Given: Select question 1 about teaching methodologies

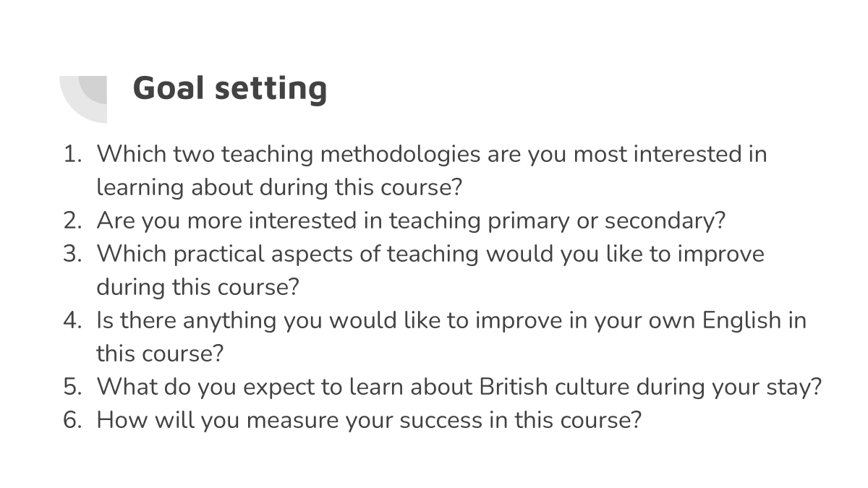Looking at the screenshot, I should click(432, 171).
